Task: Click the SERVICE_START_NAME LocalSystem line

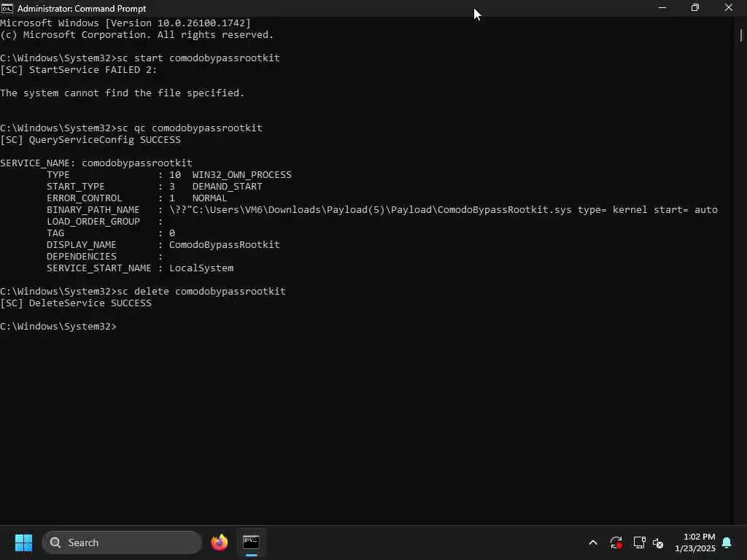Action: click(140, 268)
